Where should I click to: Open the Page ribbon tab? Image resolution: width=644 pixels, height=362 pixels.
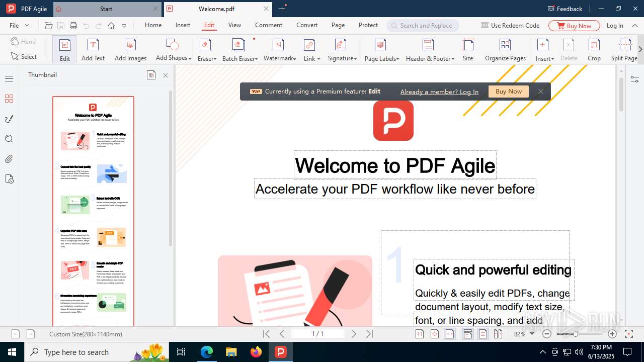click(338, 25)
